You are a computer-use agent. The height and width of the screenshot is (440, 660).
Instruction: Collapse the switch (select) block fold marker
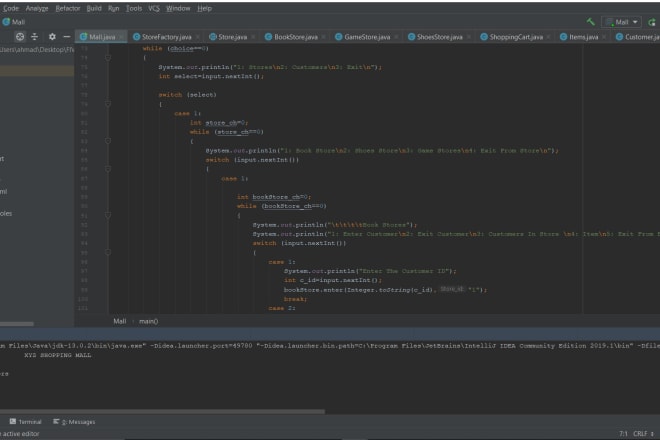click(x=108, y=104)
